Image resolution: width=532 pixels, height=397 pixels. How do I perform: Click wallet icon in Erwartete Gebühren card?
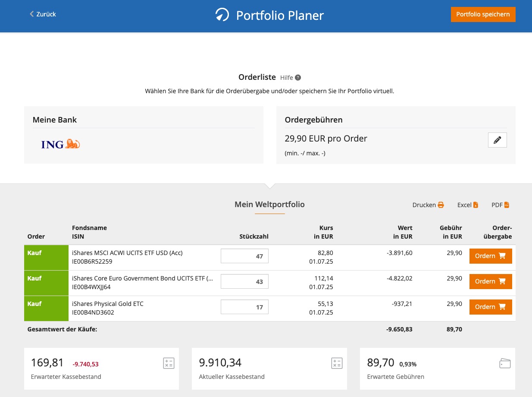coord(505,363)
